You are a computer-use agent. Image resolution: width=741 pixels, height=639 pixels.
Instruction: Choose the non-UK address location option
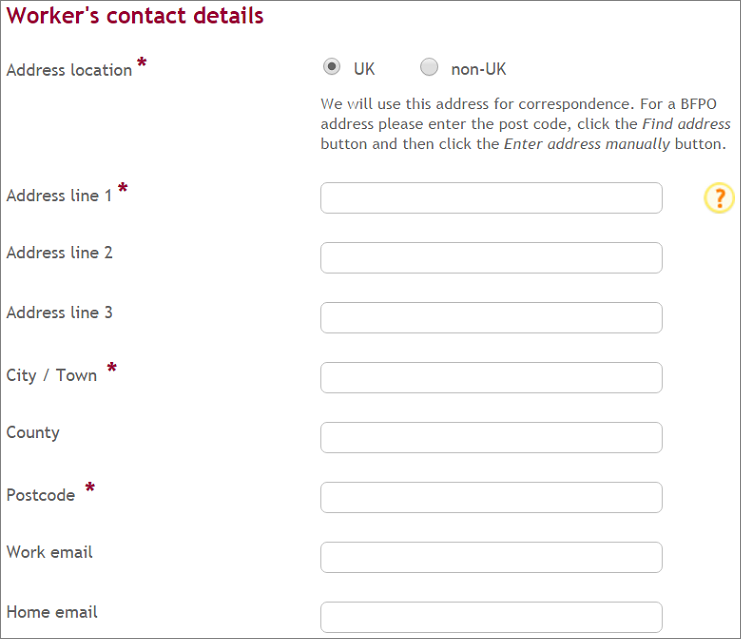click(429, 67)
